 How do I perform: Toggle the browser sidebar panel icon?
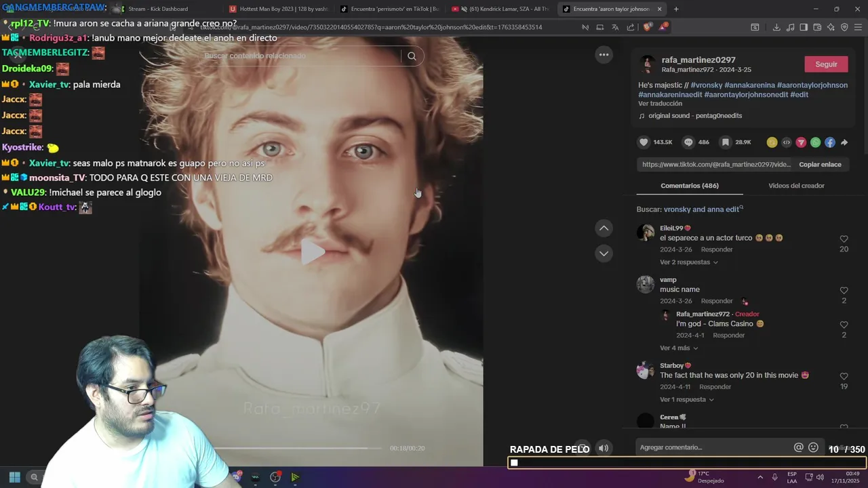coord(804,27)
